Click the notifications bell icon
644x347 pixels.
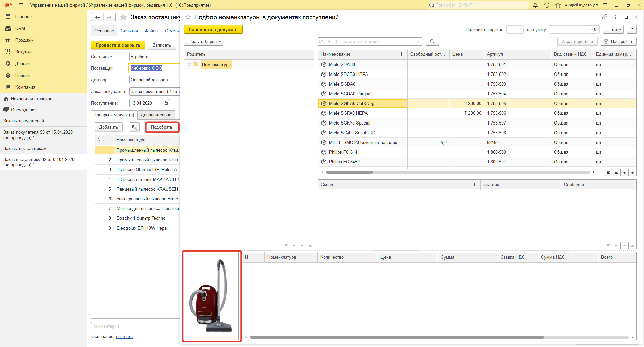[x=535, y=5]
